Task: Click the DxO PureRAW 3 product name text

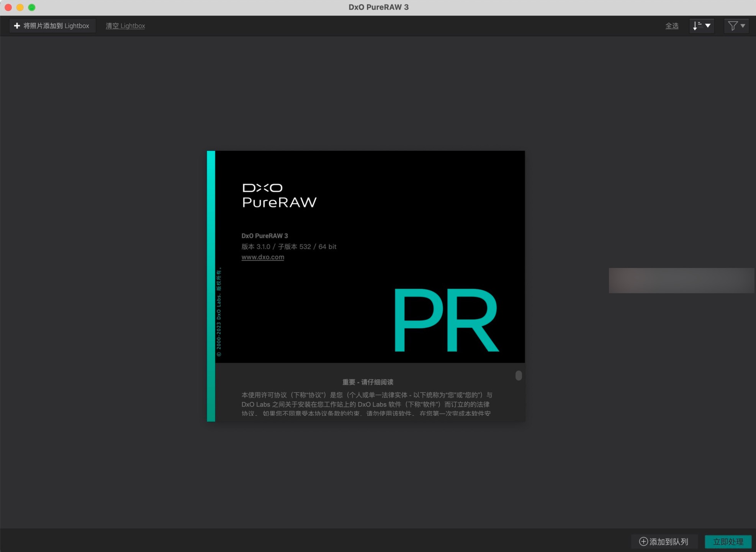Action: coord(265,236)
